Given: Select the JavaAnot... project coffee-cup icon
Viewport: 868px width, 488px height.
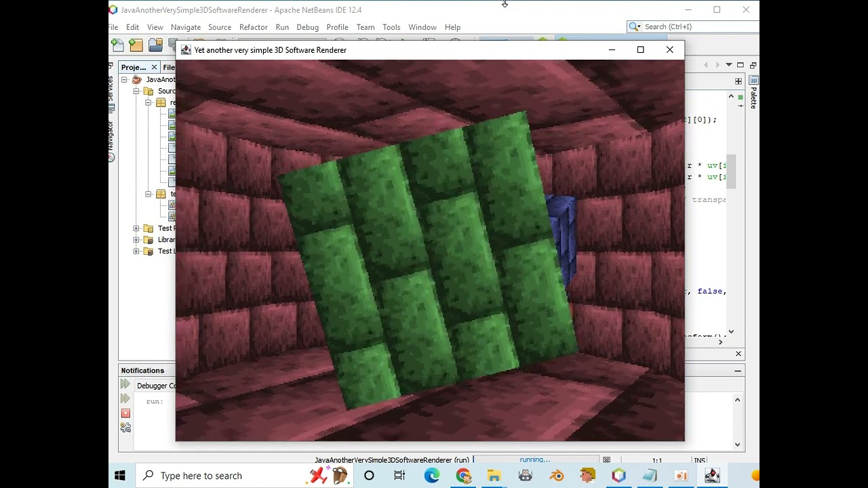Looking at the screenshot, I should click(136, 80).
